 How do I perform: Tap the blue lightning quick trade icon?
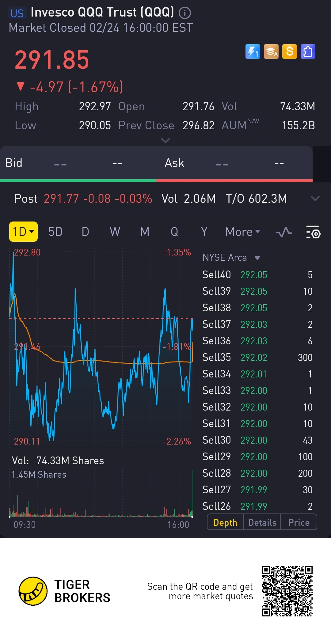(253, 51)
